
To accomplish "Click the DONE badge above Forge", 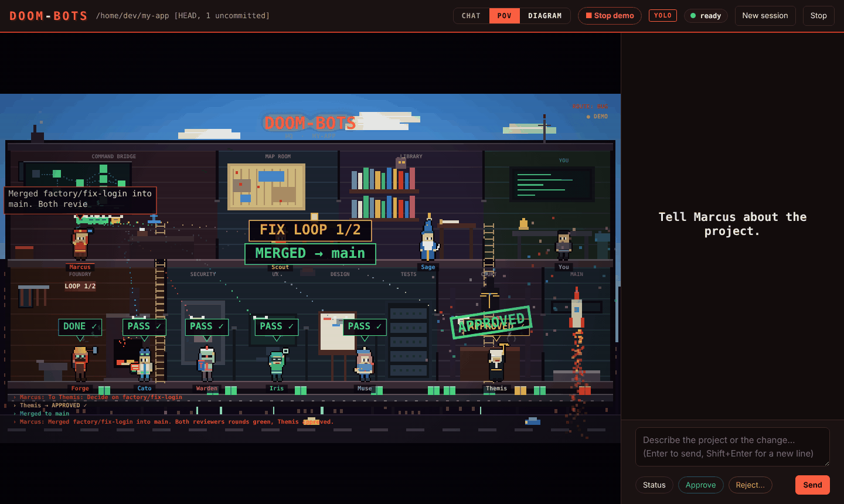I will (x=80, y=326).
